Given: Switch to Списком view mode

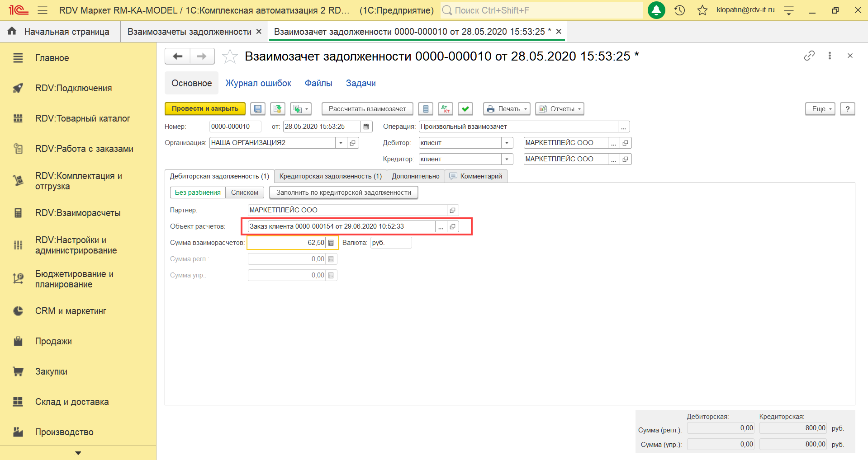Looking at the screenshot, I should [244, 192].
